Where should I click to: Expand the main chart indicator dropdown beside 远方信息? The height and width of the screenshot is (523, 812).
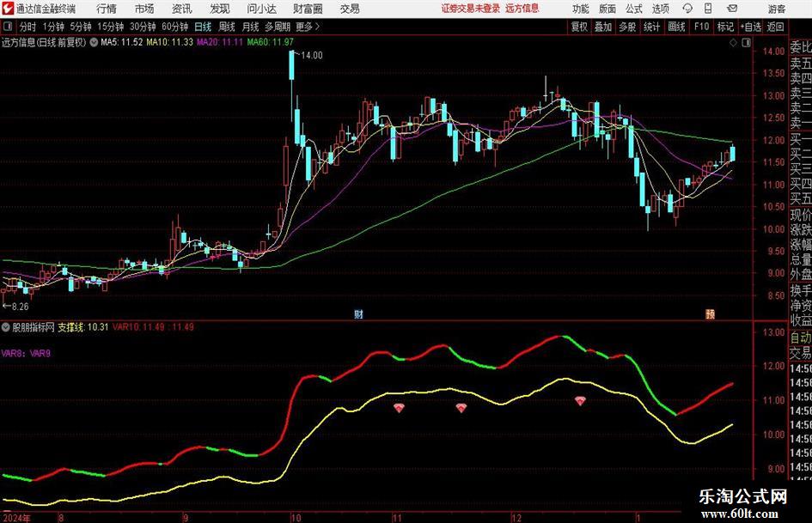pos(94,42)
